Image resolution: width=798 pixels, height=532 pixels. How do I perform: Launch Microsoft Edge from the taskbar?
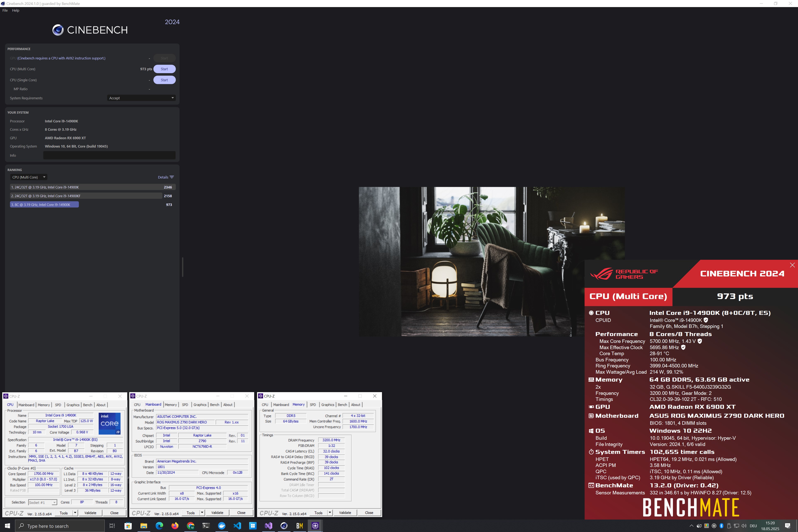(x=159, y=526)
